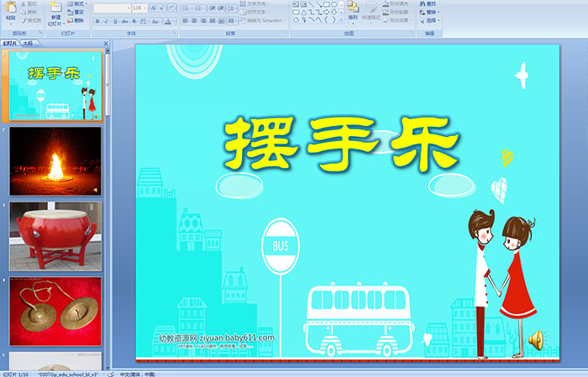Viewport: 588px width, 377px height.
Task: Toggle underline formatting
Action: [x=113, y=20]
